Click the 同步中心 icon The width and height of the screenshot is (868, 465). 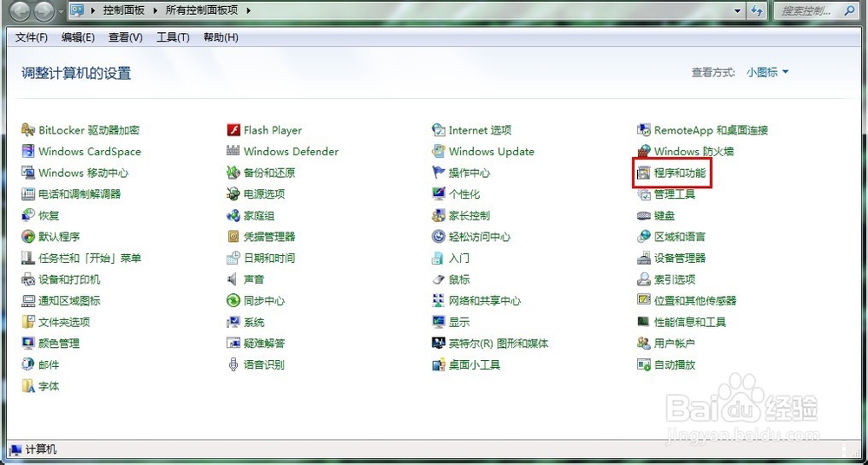pyautogui.click(x=233, y=300)
